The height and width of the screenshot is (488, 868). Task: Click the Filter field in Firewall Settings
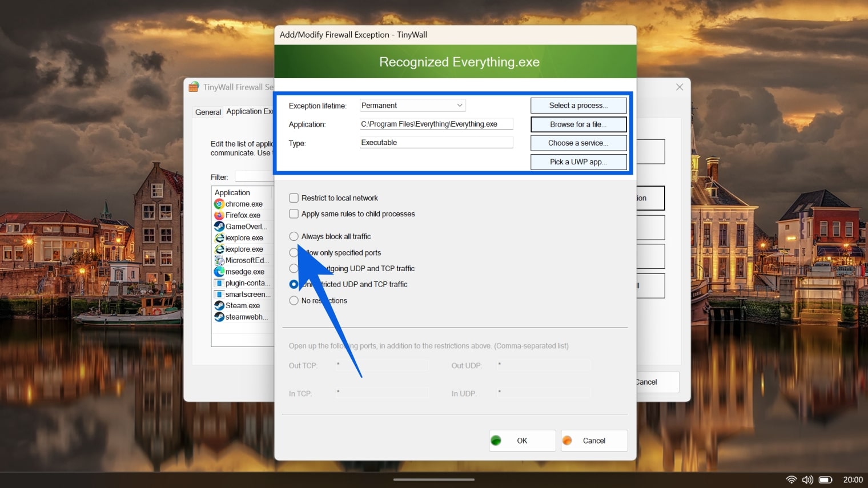coord(255,177)
